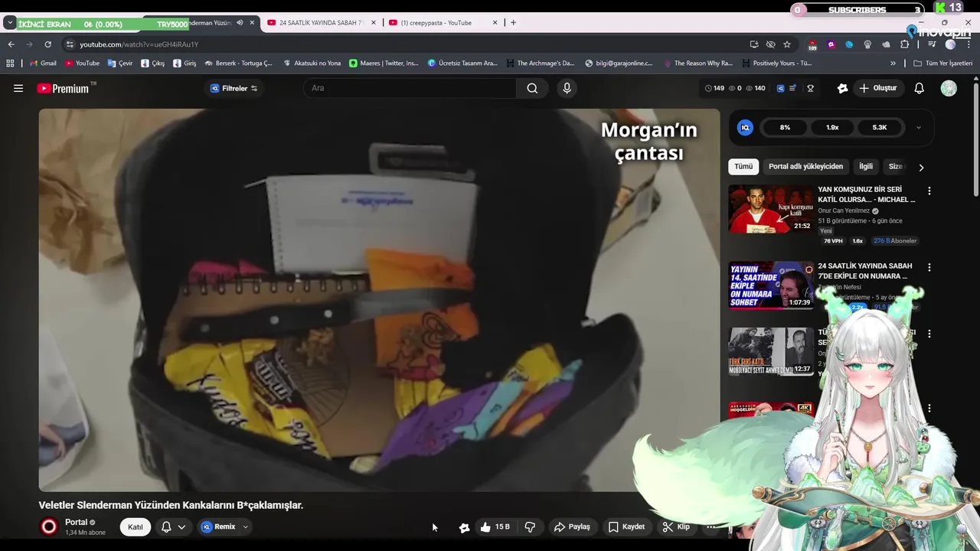Open the tab search dropdown arrow

click(x=10, y=23)
